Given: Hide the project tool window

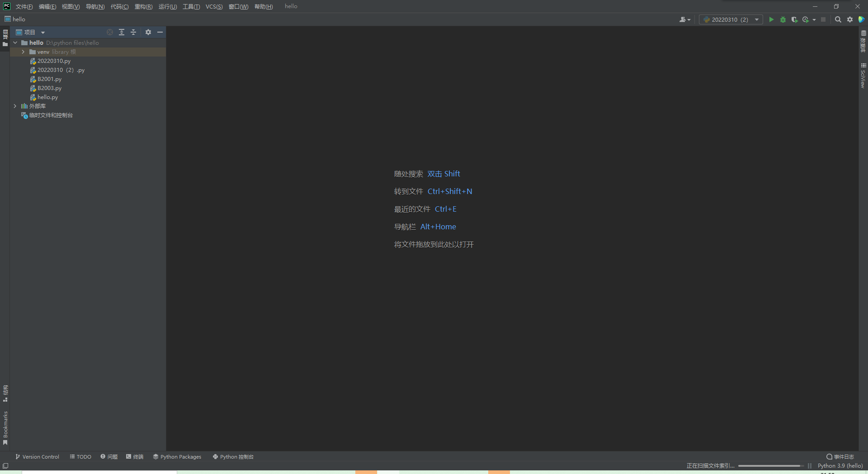Looking at the screenshot, I should (160, 32).
